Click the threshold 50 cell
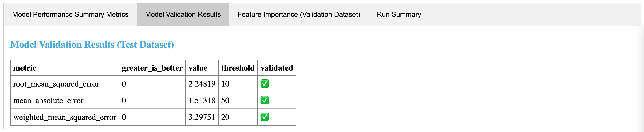644x132 pixels. (225, 101)
